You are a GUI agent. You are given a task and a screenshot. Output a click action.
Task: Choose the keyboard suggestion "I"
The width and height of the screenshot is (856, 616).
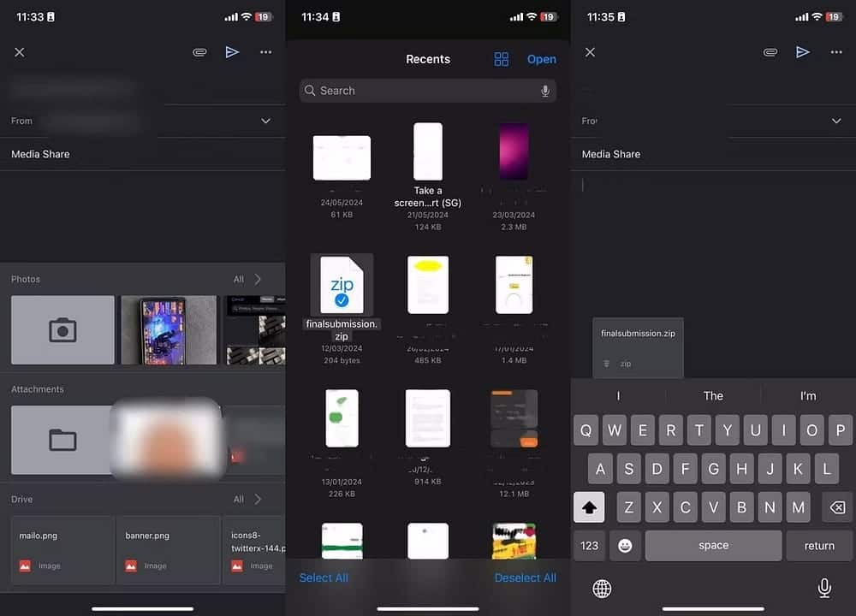coord(618,395)
